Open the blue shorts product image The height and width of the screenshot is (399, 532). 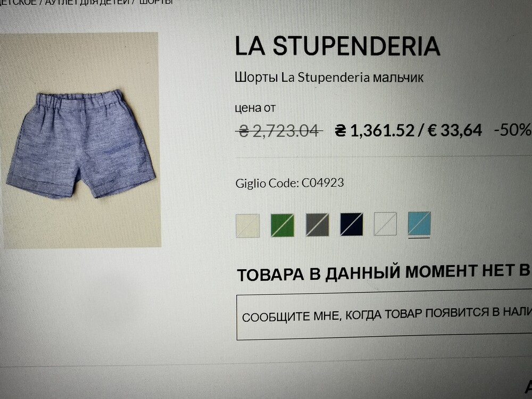coord(80,140)
